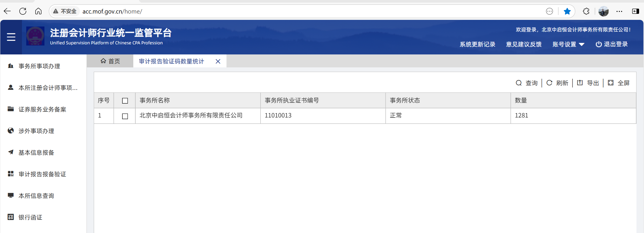Open browser extensions puzzle icon
This screenshot has height=233, width=644.
(x=586, y=12)
